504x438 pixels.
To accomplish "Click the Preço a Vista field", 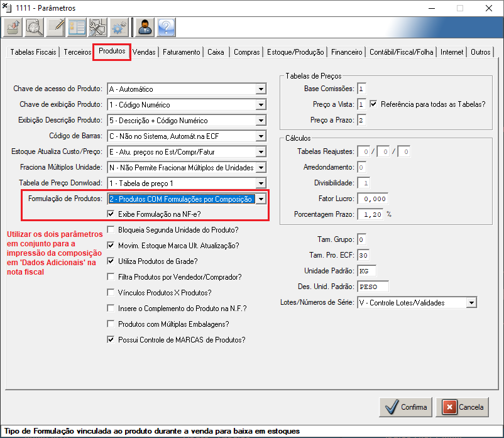I will click(x=361, y=104).
